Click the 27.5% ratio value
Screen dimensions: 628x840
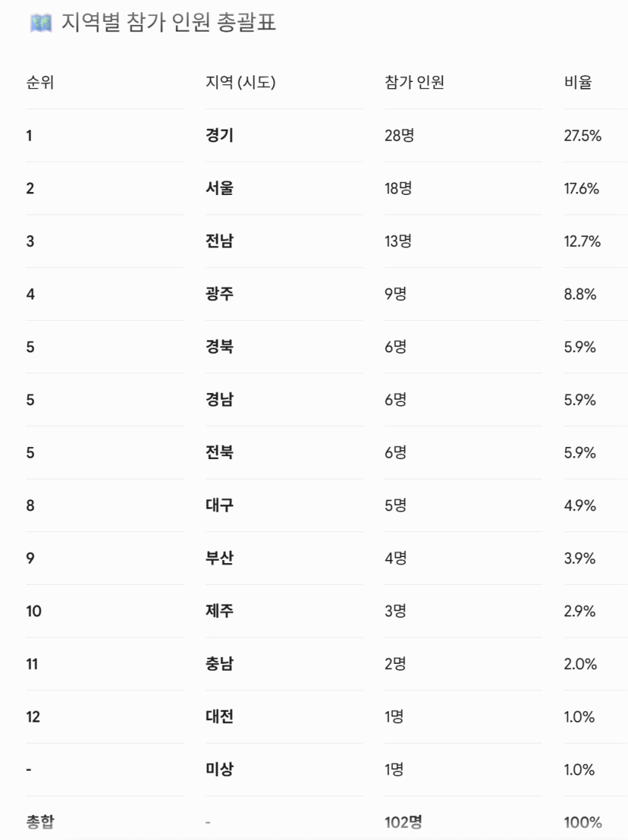(x=582, y=135)
